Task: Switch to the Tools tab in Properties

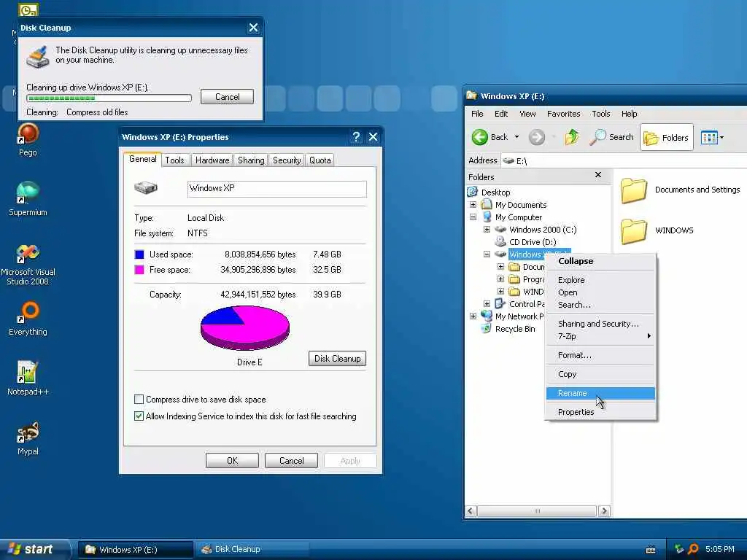Action: pos(174,160)
